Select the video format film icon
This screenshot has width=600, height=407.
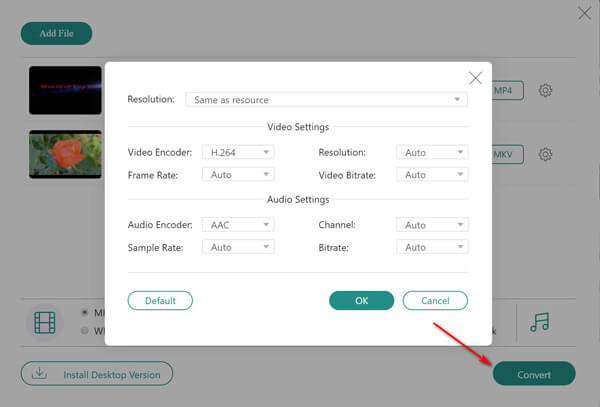tap(45, 323)
